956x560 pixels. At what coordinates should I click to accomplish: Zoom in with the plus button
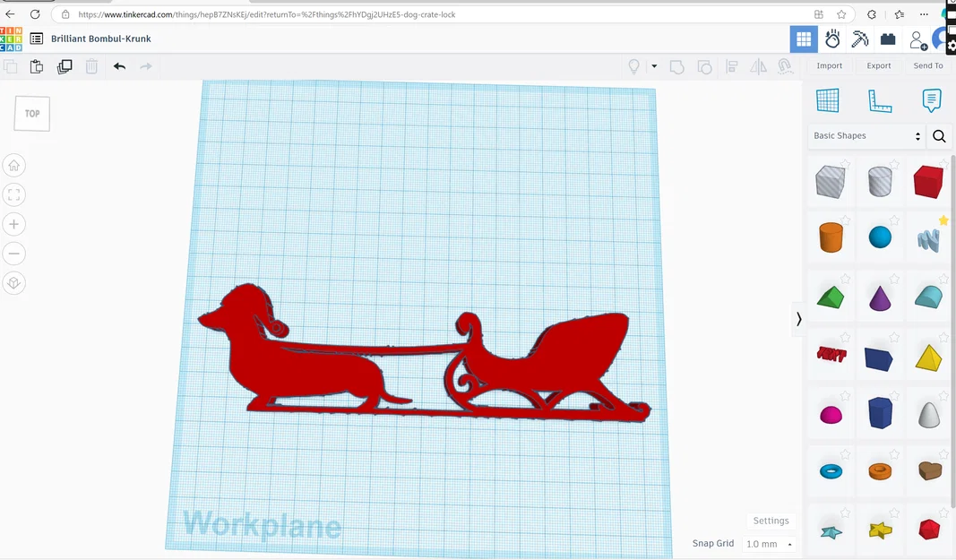pyautogui.click(x=14, y=224)
